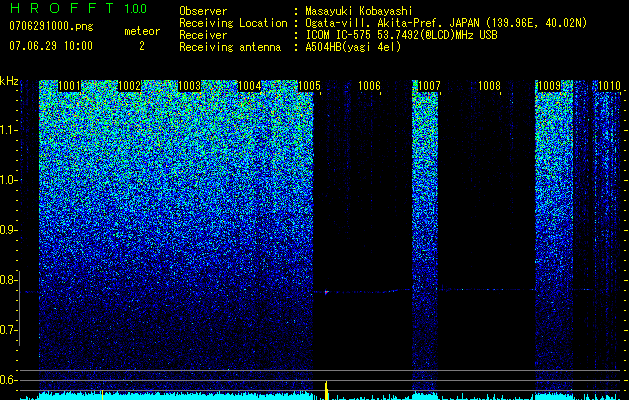Click the date text 07.06.29 10:00
The image size is (629, 400).
click(51, 46)
